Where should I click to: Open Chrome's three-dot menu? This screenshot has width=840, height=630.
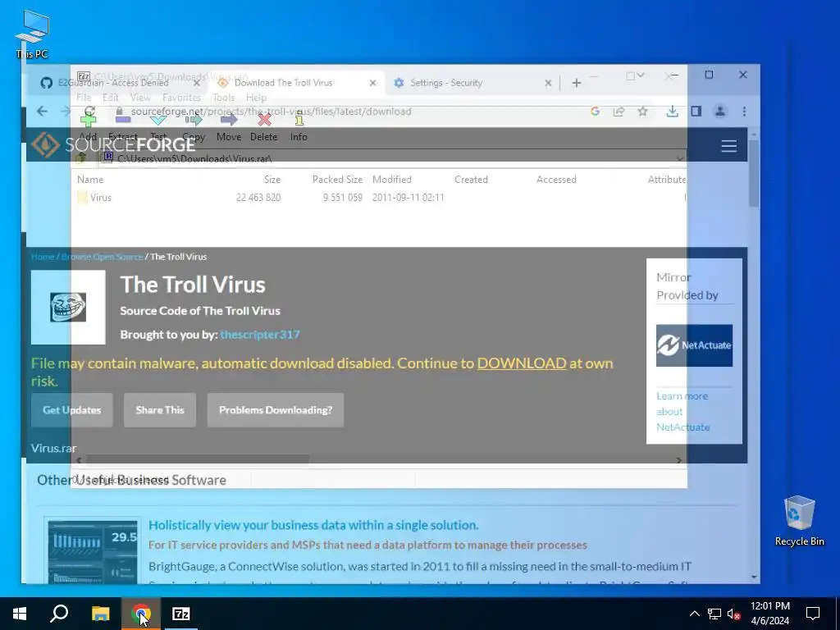coord(744,112)
